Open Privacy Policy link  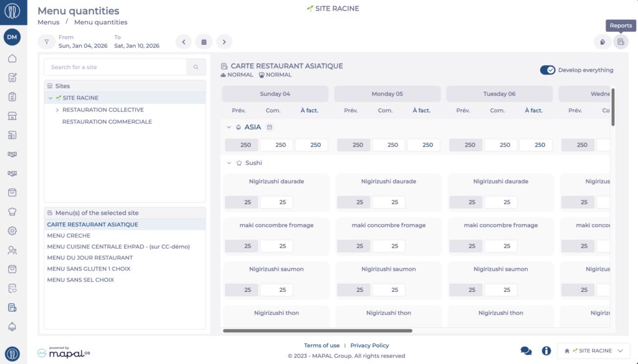[x=369, y=345]
